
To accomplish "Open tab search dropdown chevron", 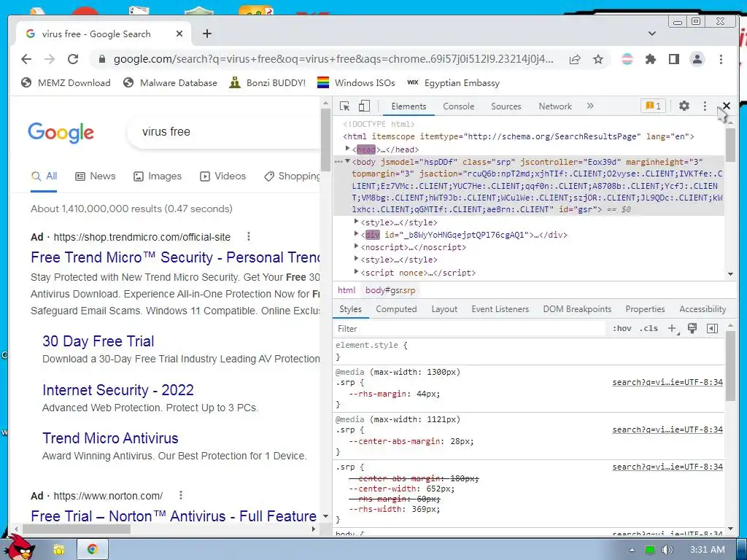I will click(652, 34).
